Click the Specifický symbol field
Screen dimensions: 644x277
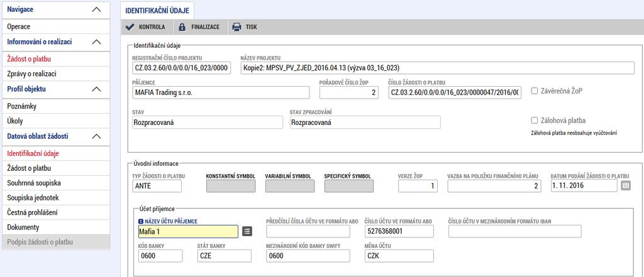click(x=348, y=186)
